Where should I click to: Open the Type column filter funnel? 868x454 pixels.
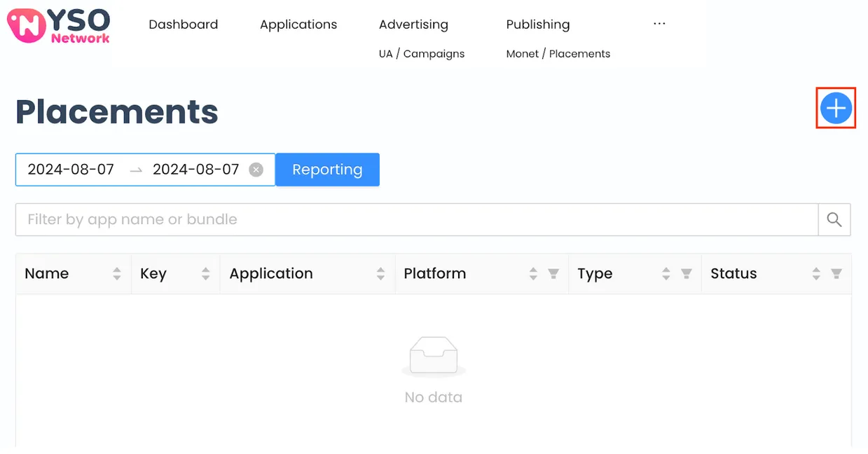point(686,273)
